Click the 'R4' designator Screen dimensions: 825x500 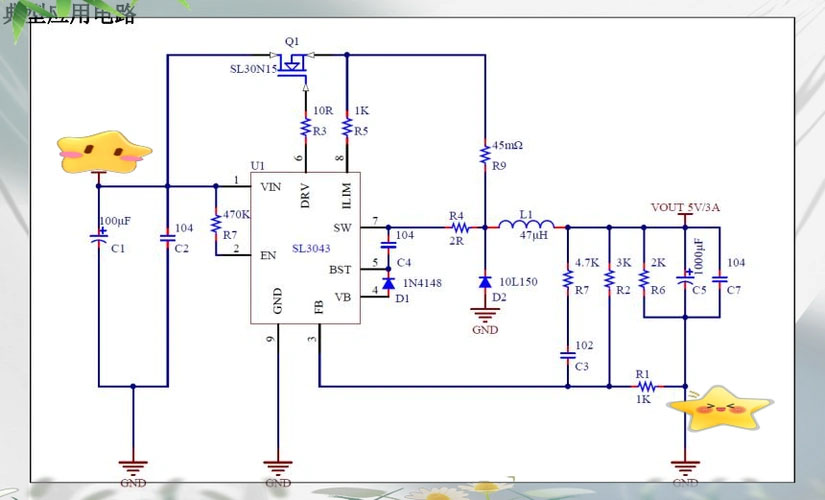456,216
